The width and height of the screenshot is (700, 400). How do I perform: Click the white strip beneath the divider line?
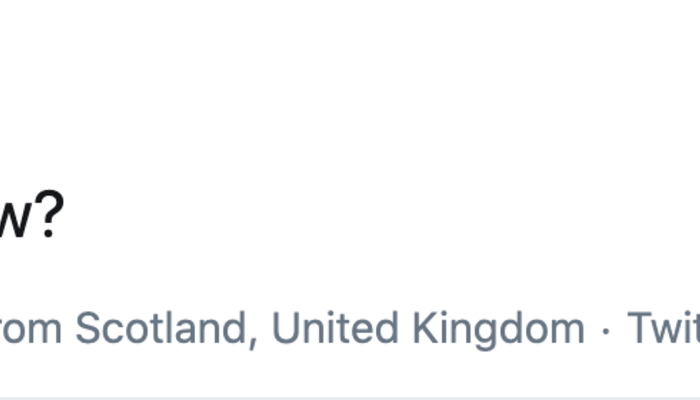tap(350, 399)
